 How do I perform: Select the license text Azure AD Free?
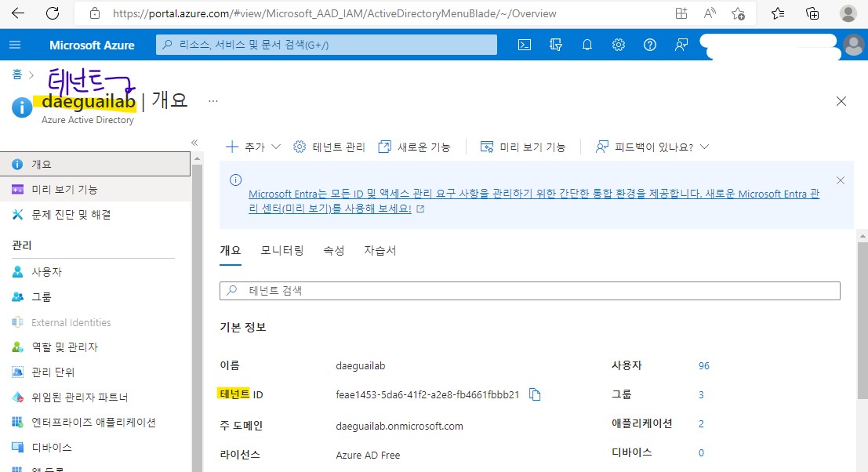(368, 455)
